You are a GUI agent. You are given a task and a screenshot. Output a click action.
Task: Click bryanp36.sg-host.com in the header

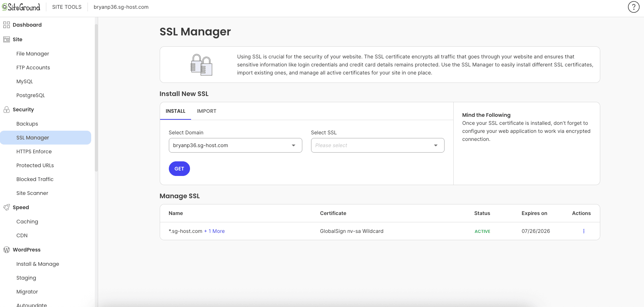pos(121,7)
